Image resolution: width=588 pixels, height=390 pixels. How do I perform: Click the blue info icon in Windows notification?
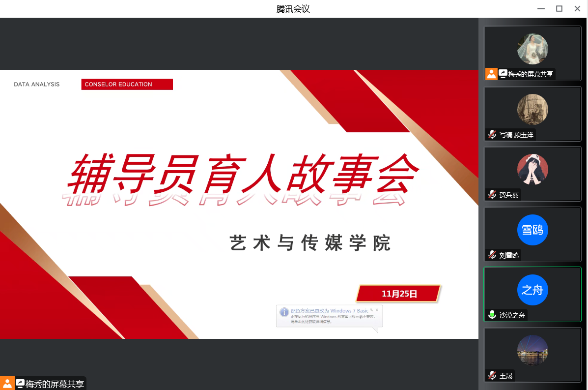click(284, 312)
